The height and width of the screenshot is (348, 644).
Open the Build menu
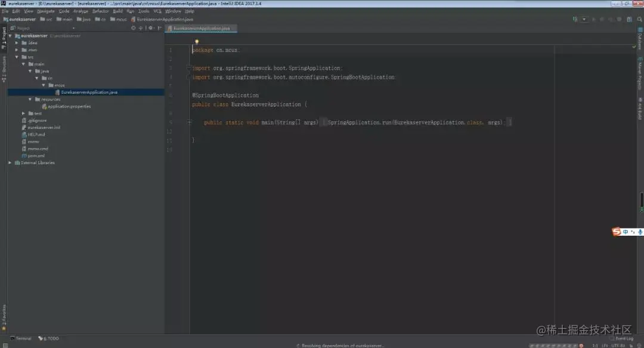click(117, 11)
